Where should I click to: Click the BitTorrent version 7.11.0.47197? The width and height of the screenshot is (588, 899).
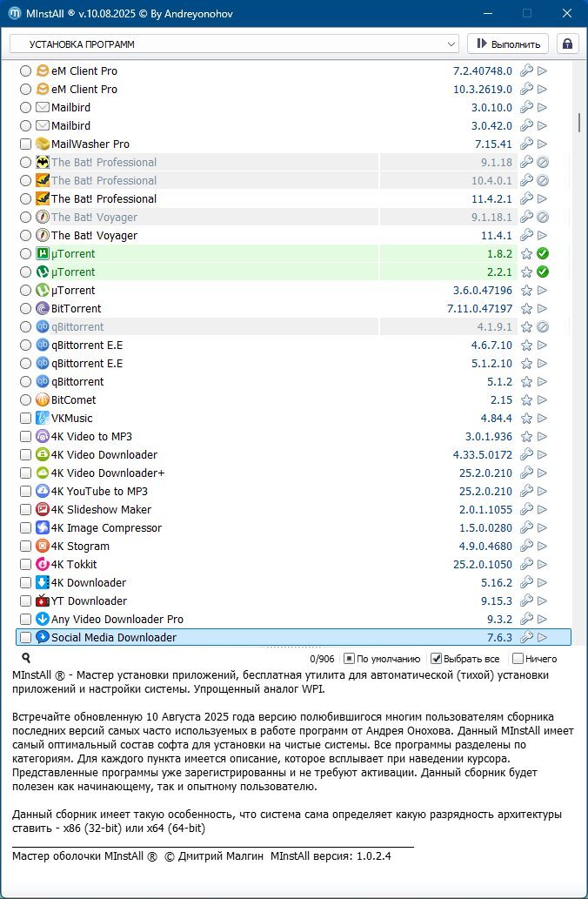[x=479, y=308]
